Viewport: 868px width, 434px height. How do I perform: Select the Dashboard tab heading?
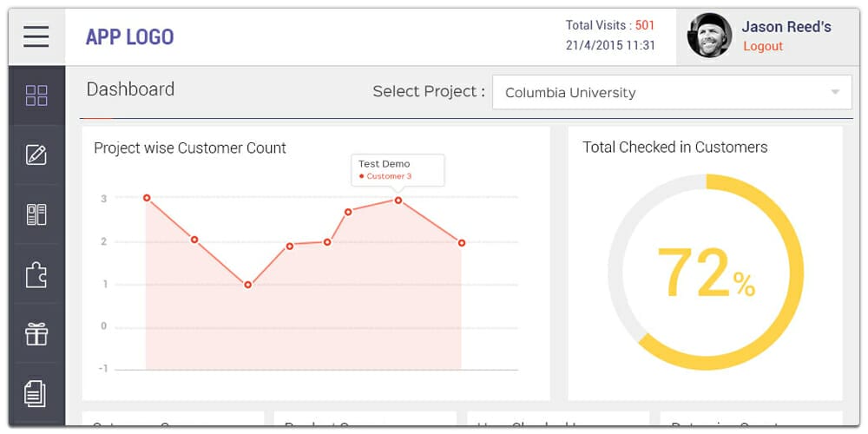click(x=130, y=89)
